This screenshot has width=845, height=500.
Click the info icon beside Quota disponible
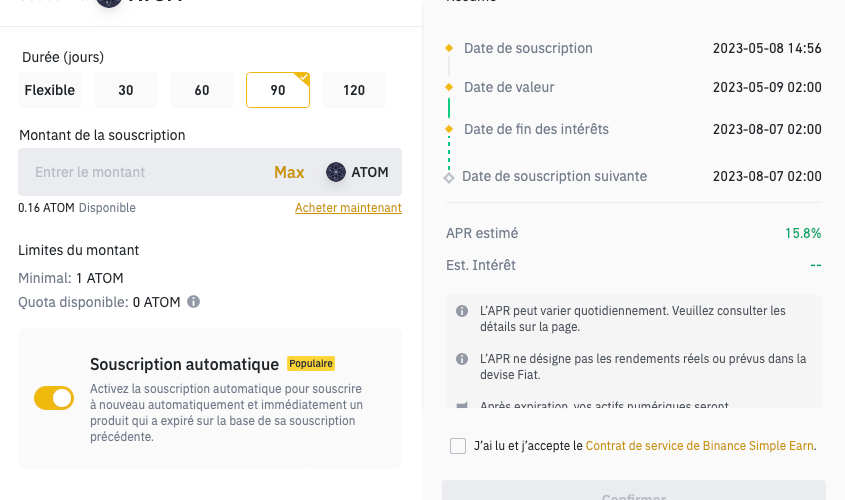[x=194, y=301]
